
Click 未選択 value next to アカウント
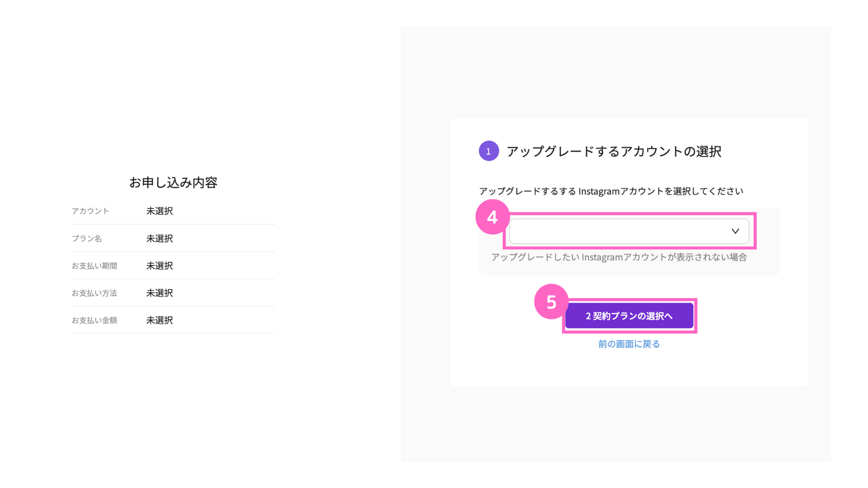pyautogui.click(x=160, y=211)
